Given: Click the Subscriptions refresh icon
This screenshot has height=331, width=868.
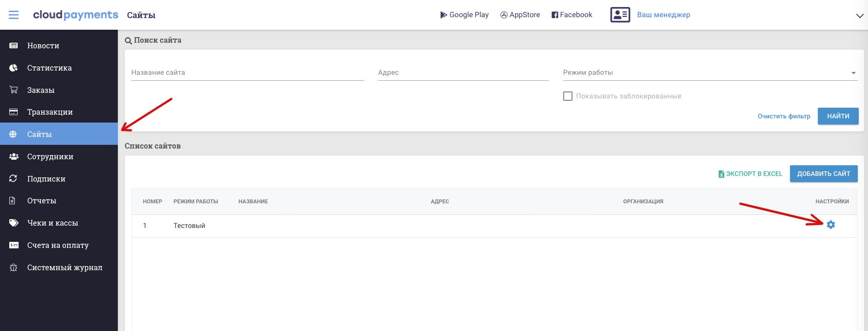Looking at the screenshot, I should [13, 179].
